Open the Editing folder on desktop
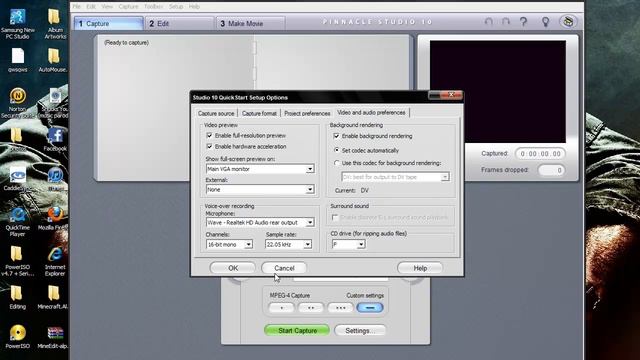640x360 pixels. (18, 298)
